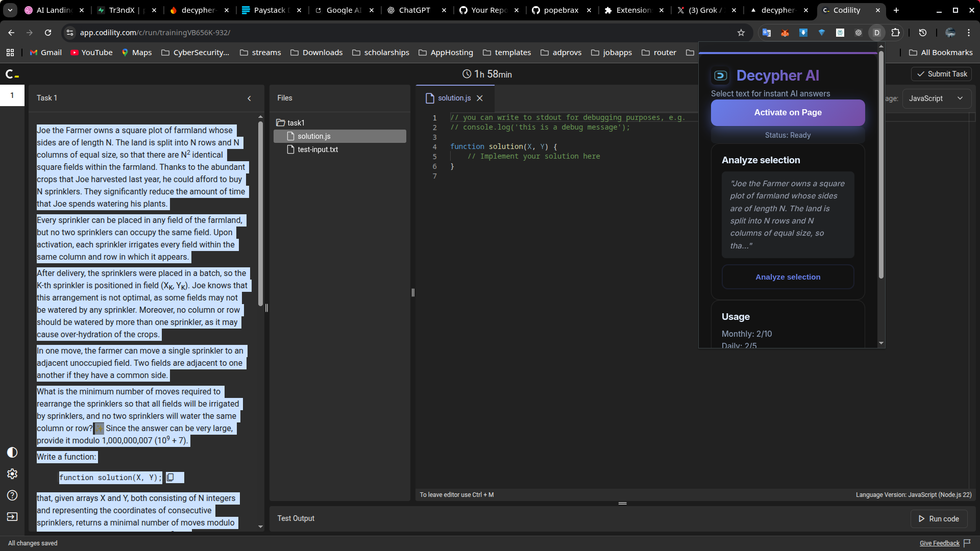This screenshot has width=980, height=551.
Task: Click the Submit Task button
Action: point(941,74)
